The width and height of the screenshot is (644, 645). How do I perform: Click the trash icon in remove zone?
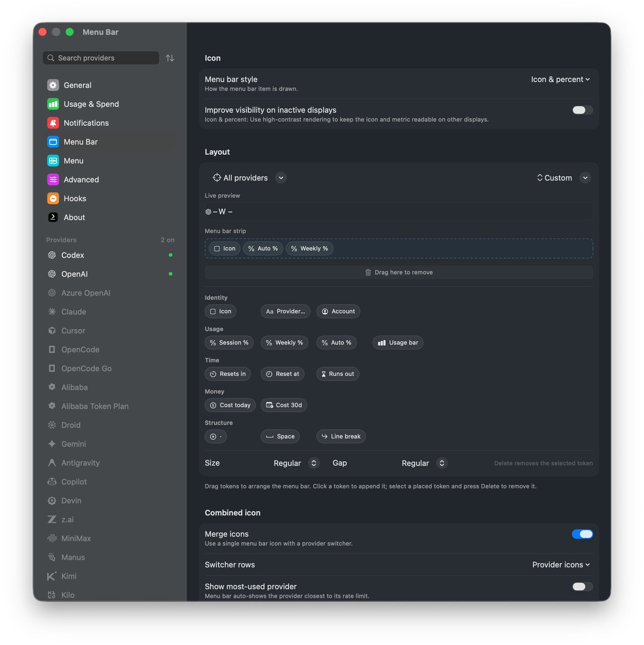pos(368,273)
